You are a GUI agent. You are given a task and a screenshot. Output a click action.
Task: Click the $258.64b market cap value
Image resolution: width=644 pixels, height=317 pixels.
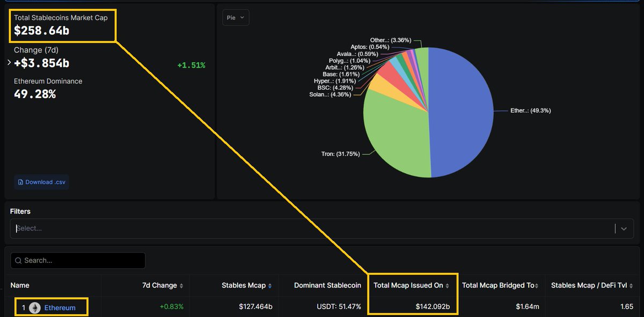[42, 31]
